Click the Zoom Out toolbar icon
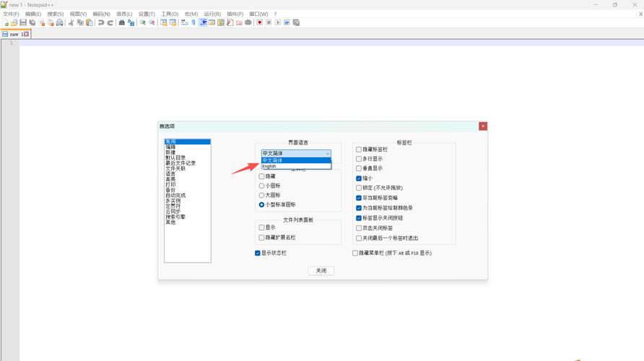Image resolution: width=644 pixels, height=361 pixels. (152, 22)
